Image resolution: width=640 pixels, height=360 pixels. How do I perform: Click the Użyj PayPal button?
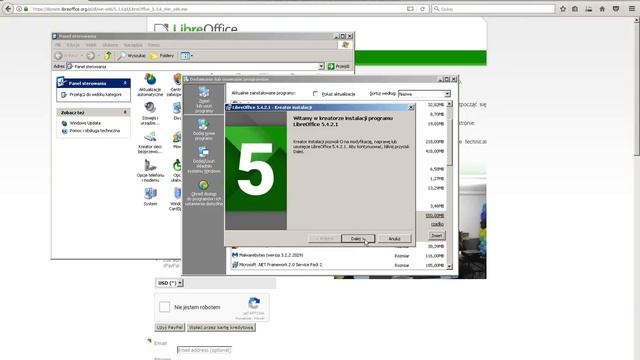[170, 327]
